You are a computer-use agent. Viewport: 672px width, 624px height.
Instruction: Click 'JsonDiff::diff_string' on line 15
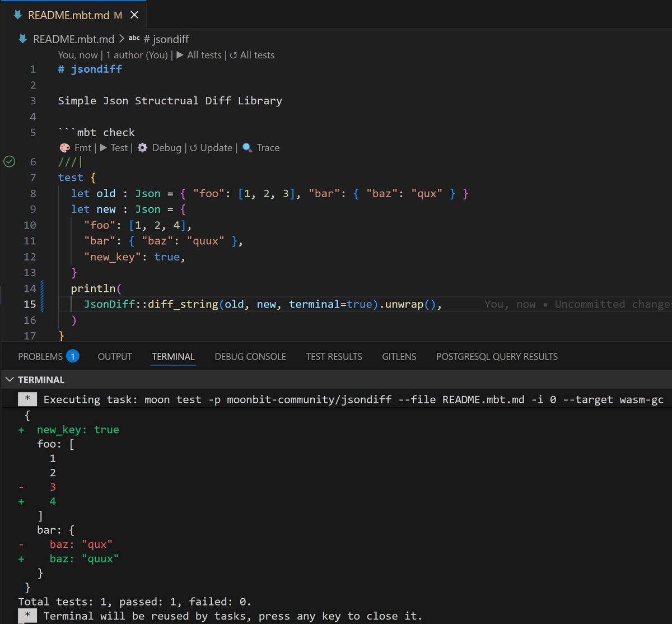click(x=151, y=304)
